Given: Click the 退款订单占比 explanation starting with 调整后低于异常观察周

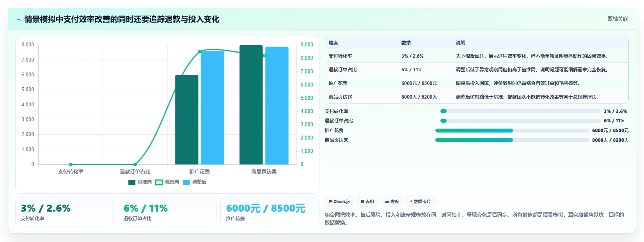Looking at the screenshot, I should [x=532, y=70].
